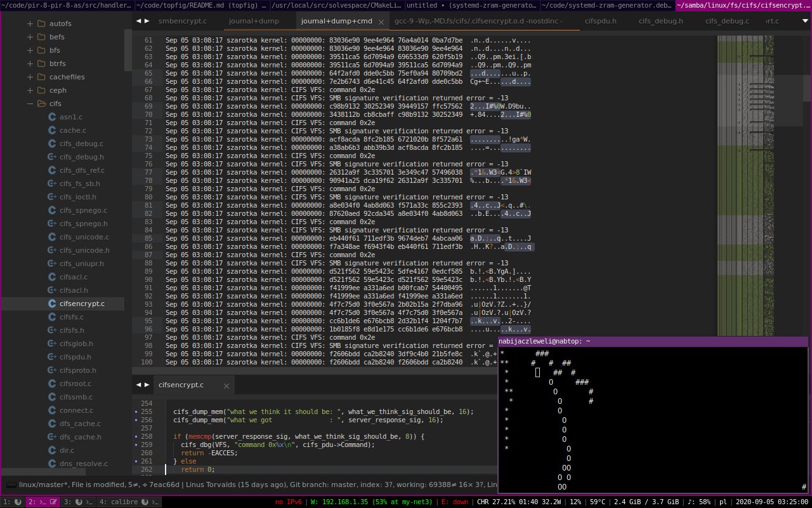Open cifsglob.h in the sidebar
This screenshot has height=508, width=812.
[76, 344]
